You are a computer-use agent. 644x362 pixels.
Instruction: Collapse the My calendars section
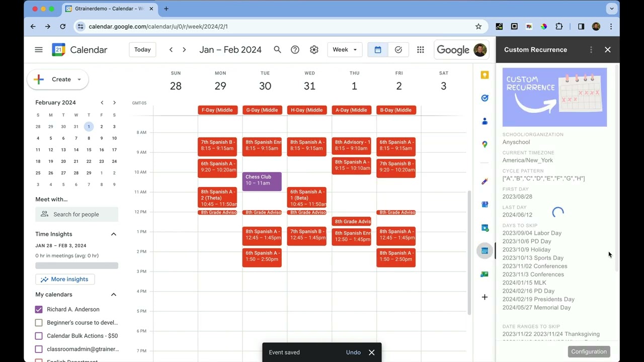[114, 295]
